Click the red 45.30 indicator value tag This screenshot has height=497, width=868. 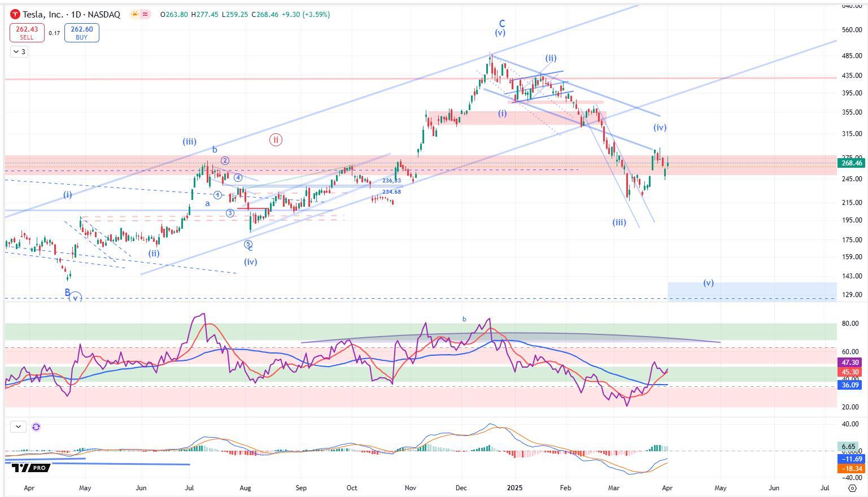(850, 372)
